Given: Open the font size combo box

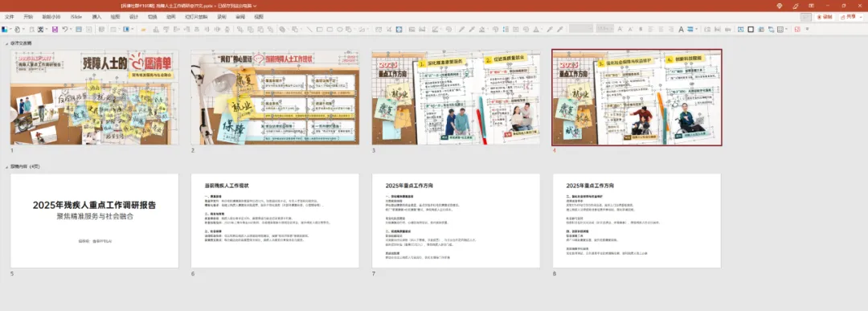Looking at the screenshot, I should point(604,29).
